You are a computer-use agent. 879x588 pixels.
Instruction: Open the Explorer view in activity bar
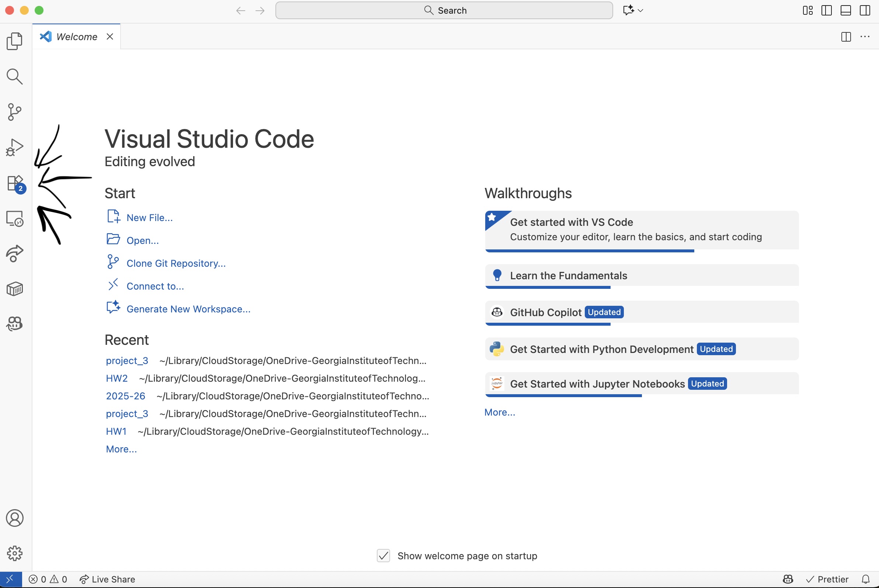click(15, 41)
